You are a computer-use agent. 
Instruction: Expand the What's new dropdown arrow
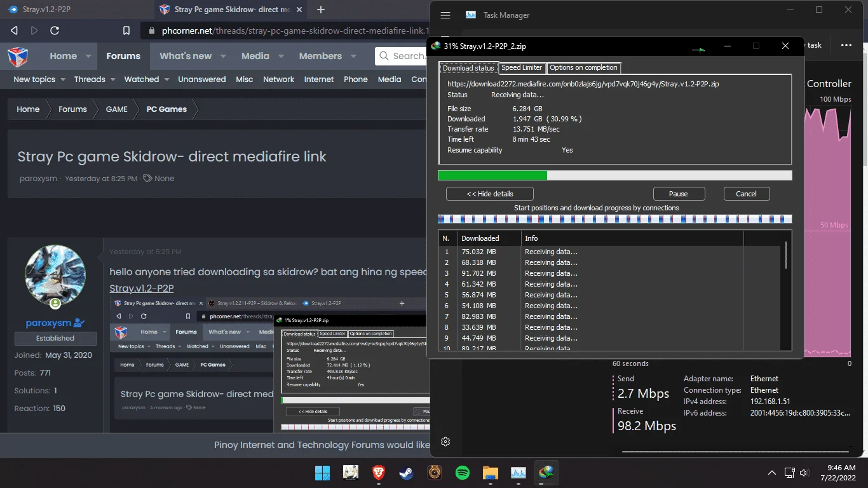click(223, 56)
